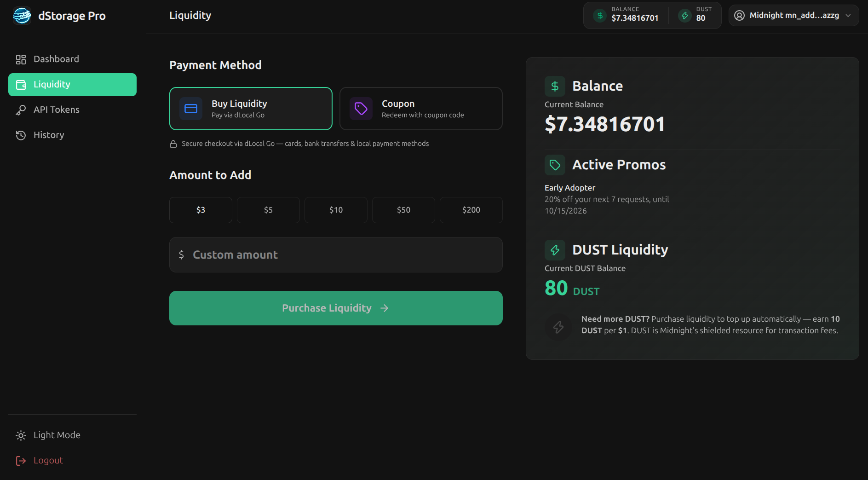Select the $200 amount preset
The image size is (868, 480).
pos(471,210)
